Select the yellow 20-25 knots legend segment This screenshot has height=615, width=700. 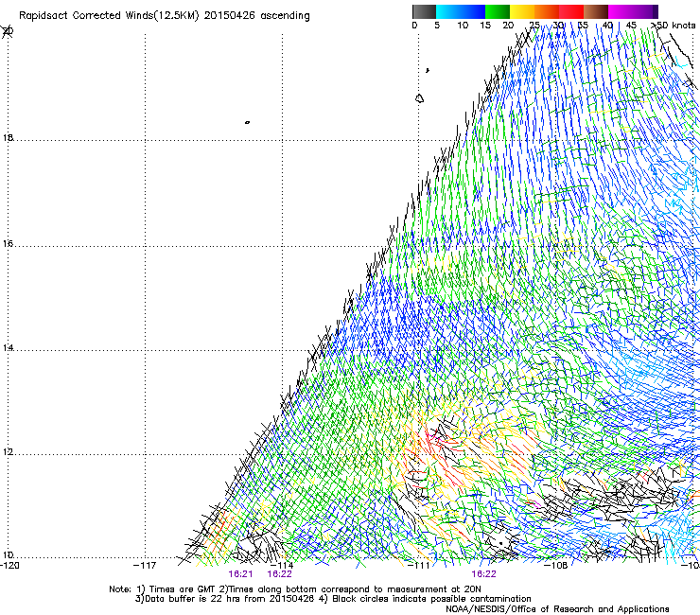tap(522, 11)
